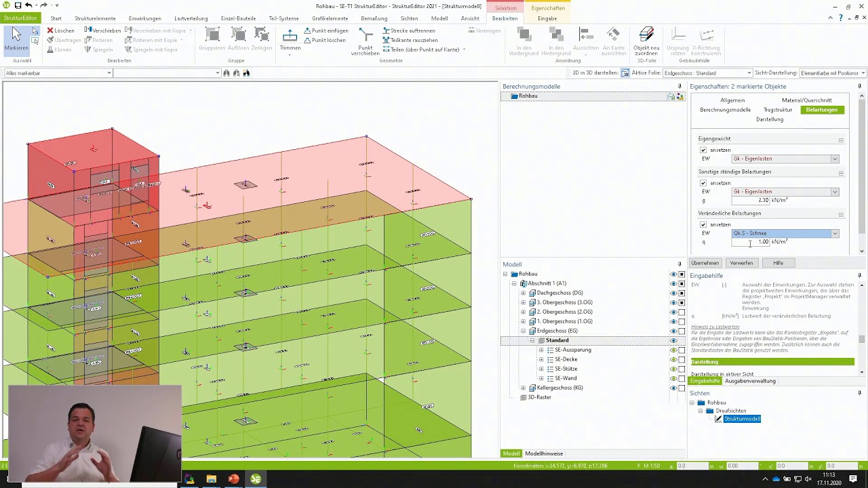Click Strecke auftrennen tool
The height and width of the screenshot is (488, 868).
tap(409, 30)
